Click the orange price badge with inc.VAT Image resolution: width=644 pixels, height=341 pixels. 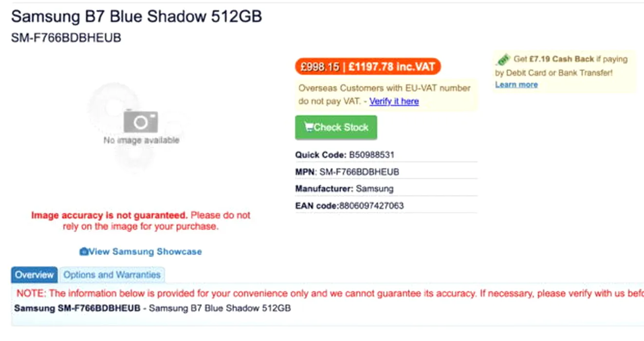[x=368, y=67]
